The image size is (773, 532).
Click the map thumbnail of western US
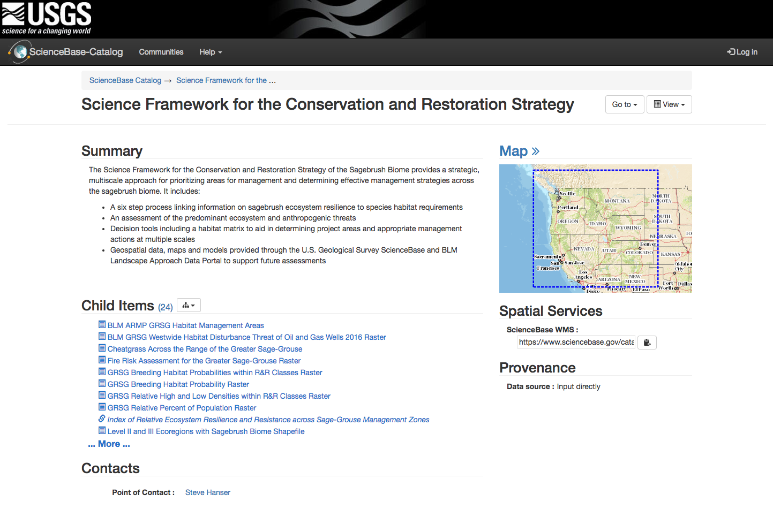click(x=596, y=229)
